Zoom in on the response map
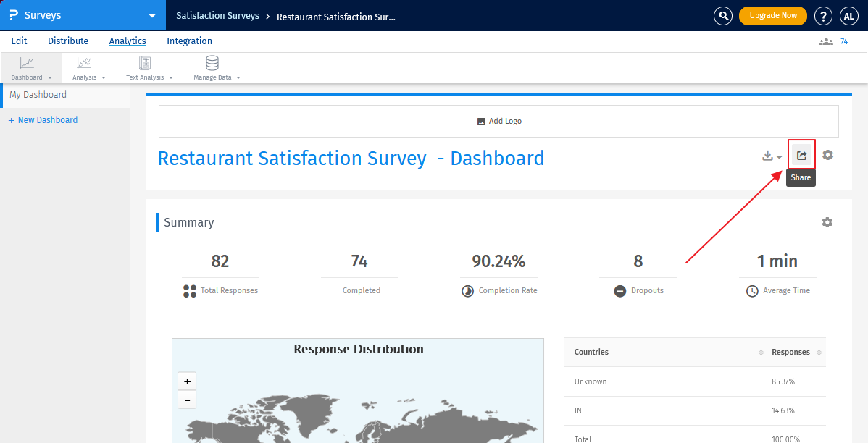This screenshot has width=868, height=443. tap(187, 381)
